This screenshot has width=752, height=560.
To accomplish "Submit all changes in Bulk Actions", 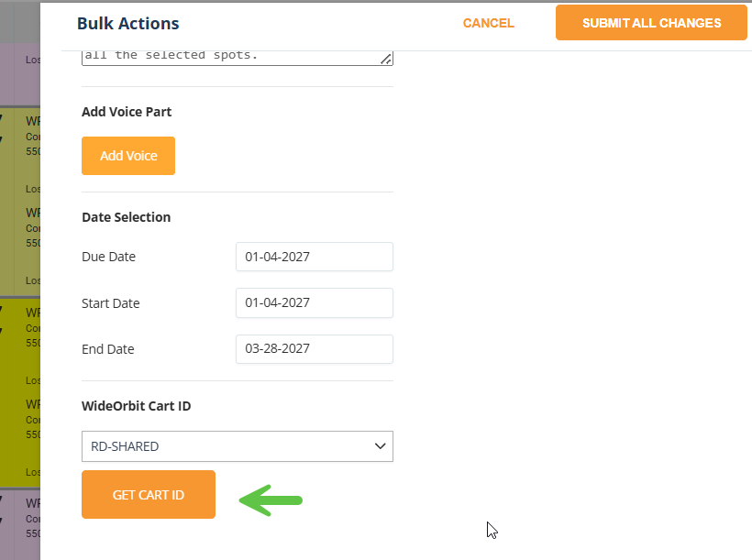I will [651, 23].
